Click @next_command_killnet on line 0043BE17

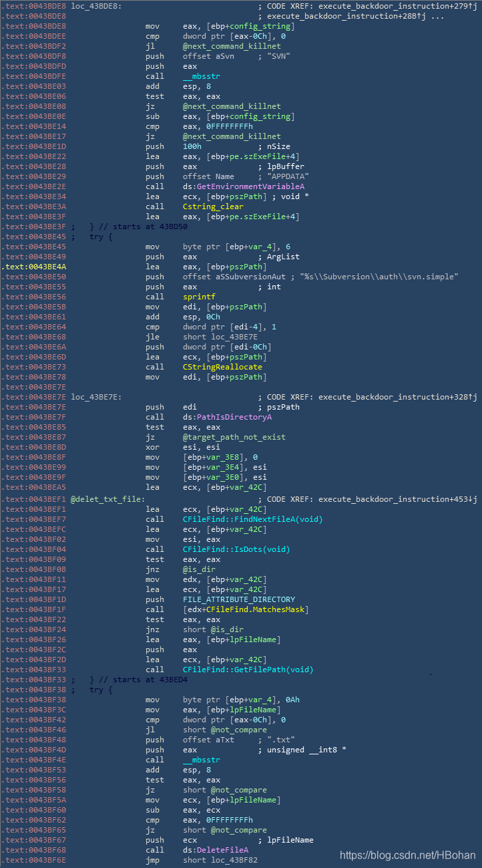[x=232, y=136]
